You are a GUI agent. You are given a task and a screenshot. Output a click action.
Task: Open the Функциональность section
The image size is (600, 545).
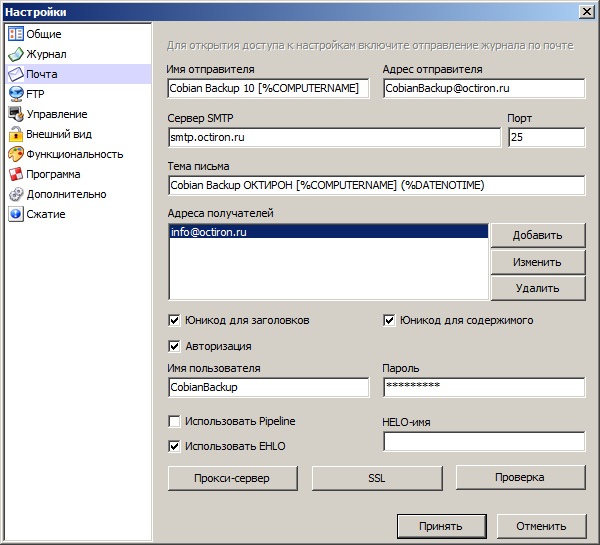[78, 154]
